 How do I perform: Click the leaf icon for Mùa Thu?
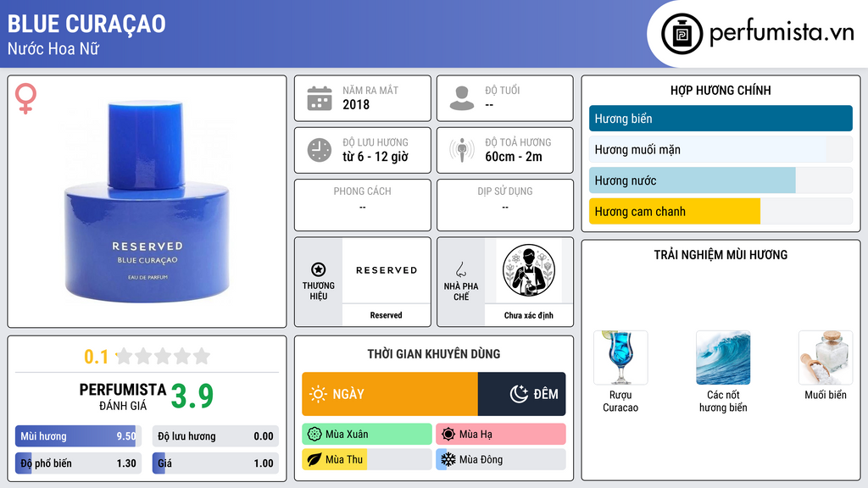(314, 459)
